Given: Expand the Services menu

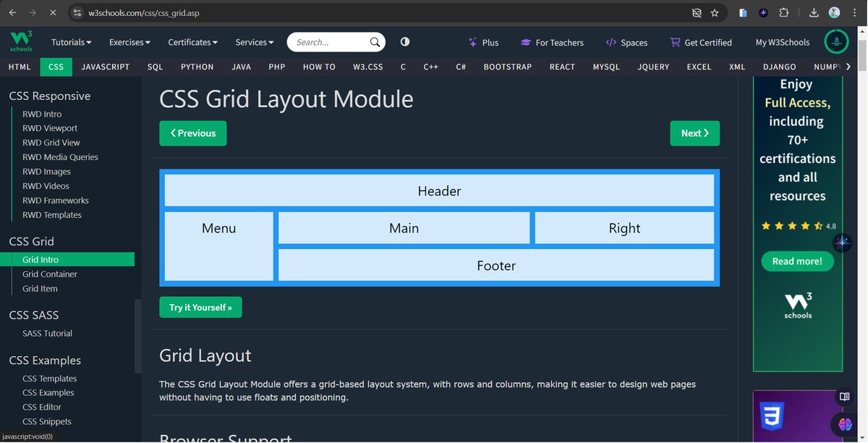Looking at the screenshot, I should click(253, 42).
